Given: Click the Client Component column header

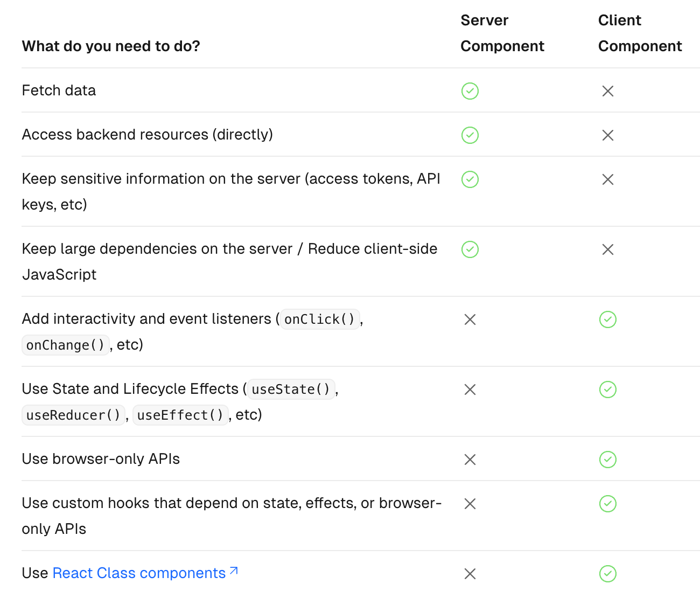Looking at the screenshot, I should [640, 33].
